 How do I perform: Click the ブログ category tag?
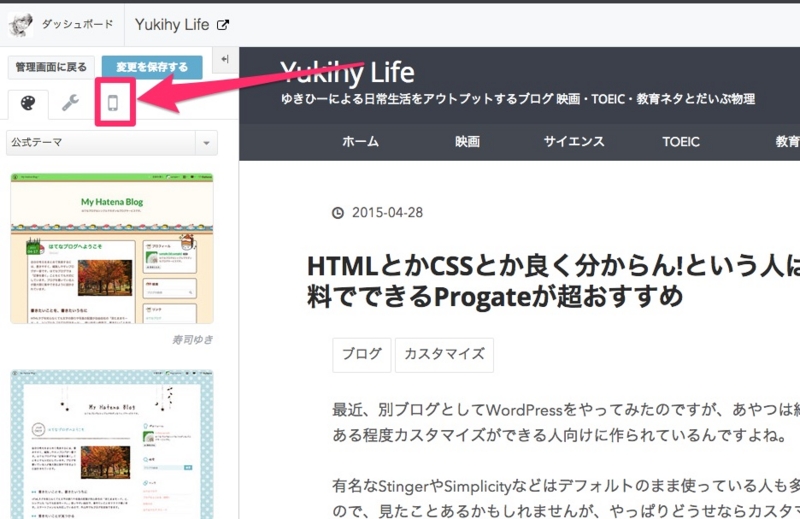[x=362, y=355]
